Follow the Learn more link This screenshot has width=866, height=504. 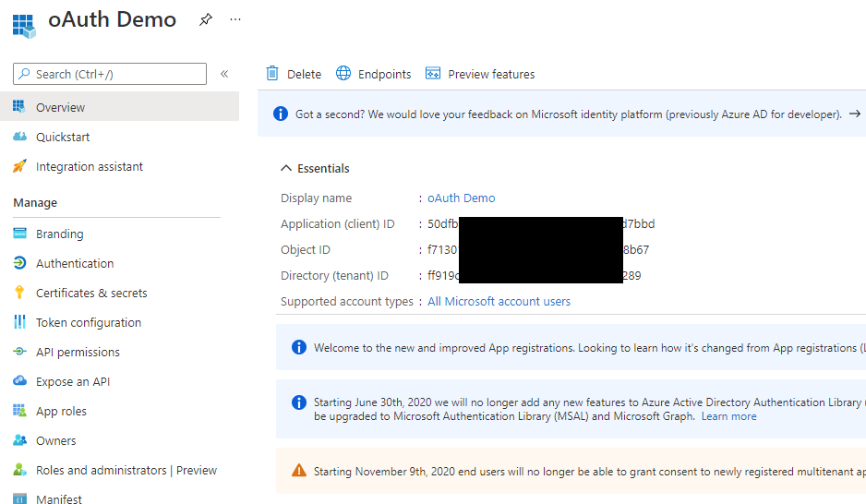(x=728, y=417)
